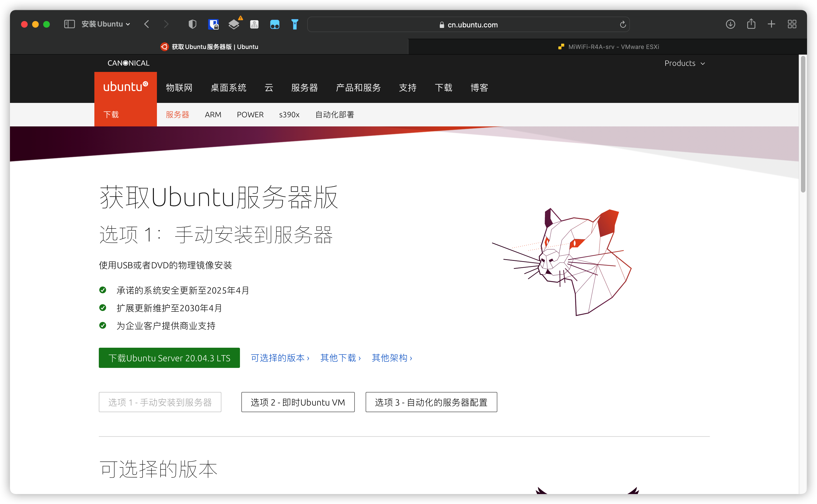Show the downloads icon
Image resolution: width=817 pixels, height=504 pixels.
tap(730, 24)
